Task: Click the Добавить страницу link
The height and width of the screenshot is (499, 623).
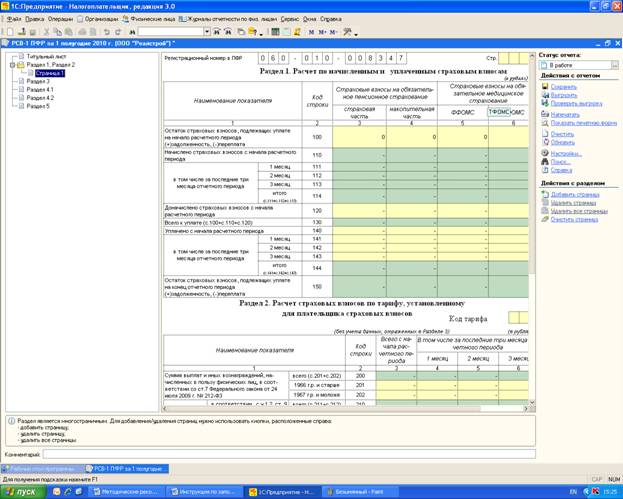Action: (575, 195)
